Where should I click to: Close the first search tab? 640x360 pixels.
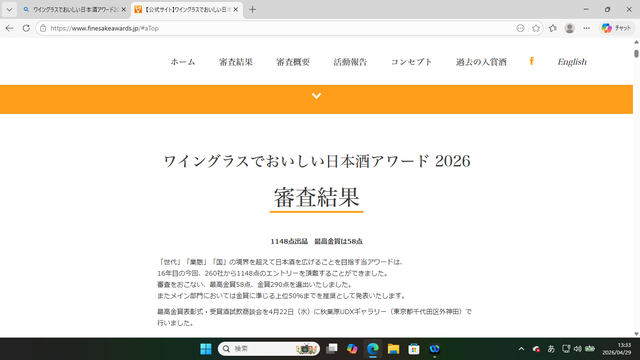124,9
